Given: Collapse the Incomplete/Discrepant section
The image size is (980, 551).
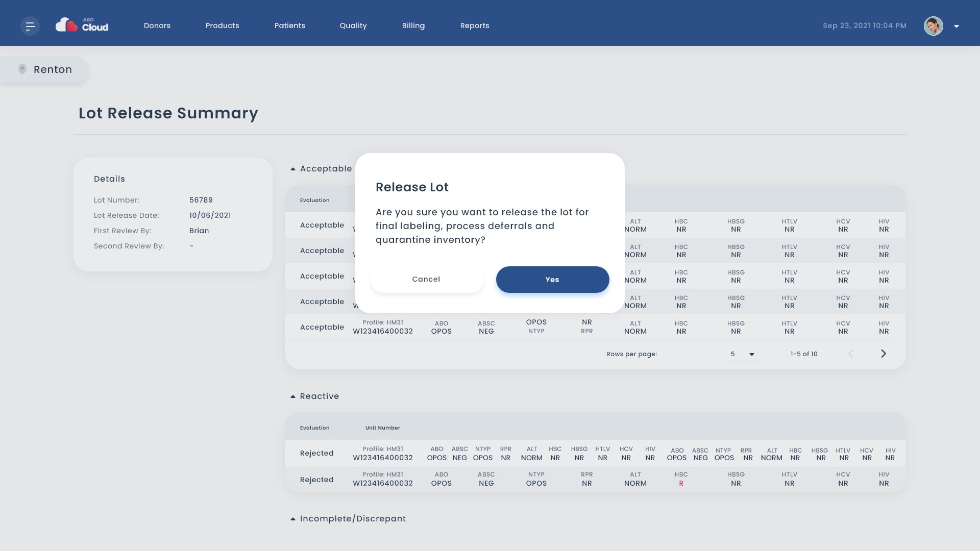Looking at the screenshot, I should (x=293, y=519).
